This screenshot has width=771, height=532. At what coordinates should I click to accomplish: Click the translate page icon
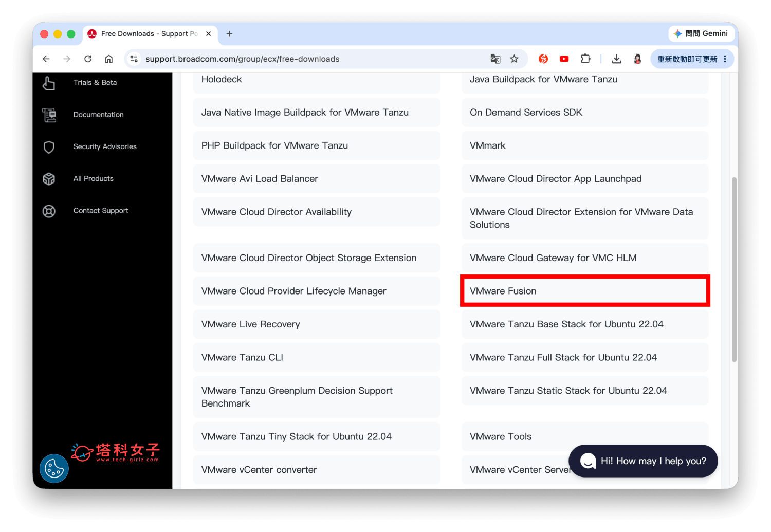[495, 59]
